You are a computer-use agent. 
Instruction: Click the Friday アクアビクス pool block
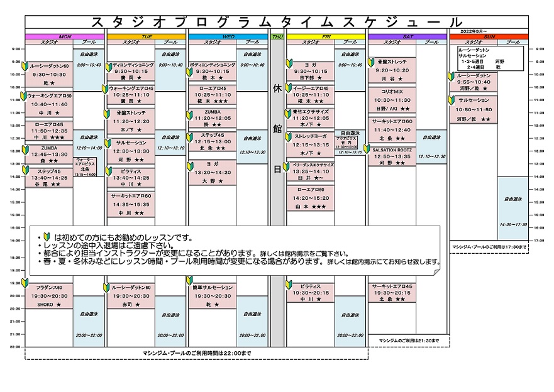pyautogui.click(x=346, y=143)
